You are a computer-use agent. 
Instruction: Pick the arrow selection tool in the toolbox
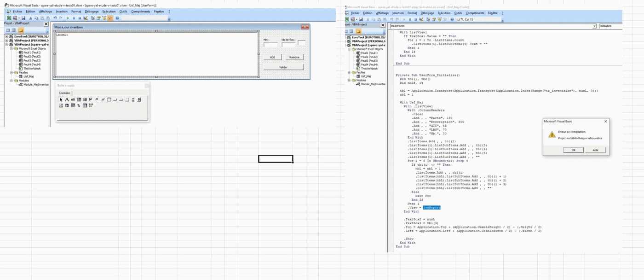(x=61, y=99)
